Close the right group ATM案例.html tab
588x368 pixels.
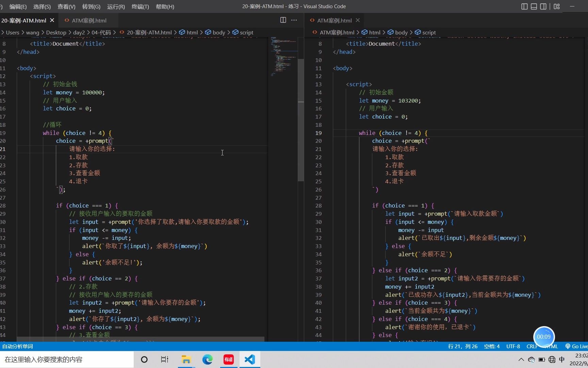358,20
